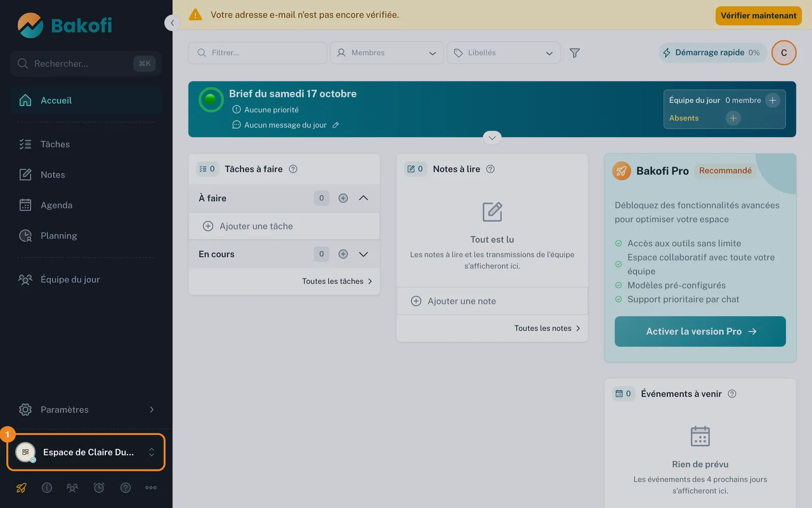Add a member to Équipe du jour
812x508 pixels.
[772, 101]
